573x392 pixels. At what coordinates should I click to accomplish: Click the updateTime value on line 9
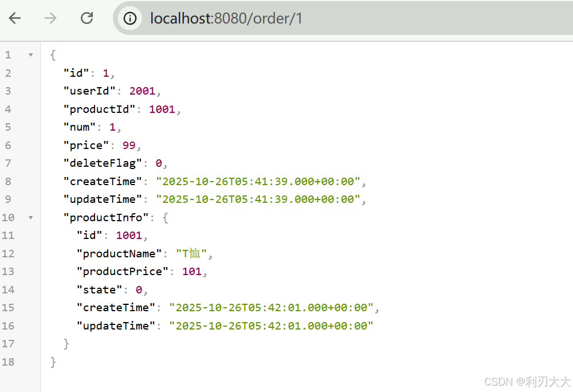tap(258, 199)
